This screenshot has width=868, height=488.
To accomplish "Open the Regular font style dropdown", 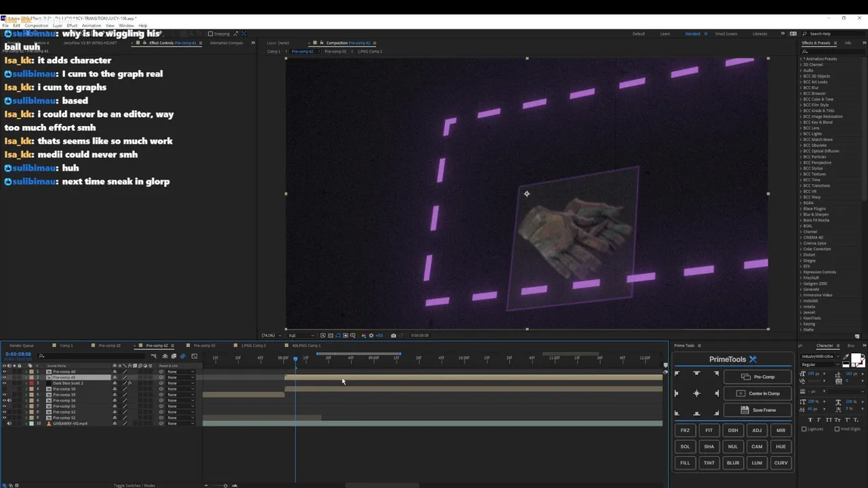I will point(820,365).
